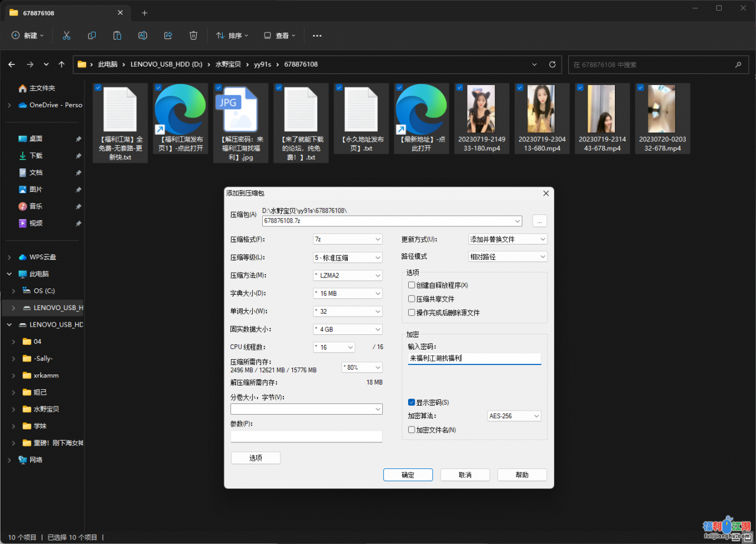This screenshot has width=756, height=544.
Task: Click 取消 to cancel dialog
Action: 465,475
